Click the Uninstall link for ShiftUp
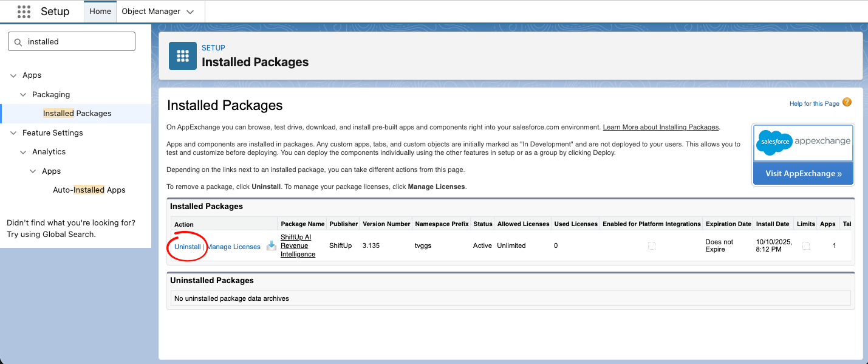868x364 pixels. click(x=187, y=247)
